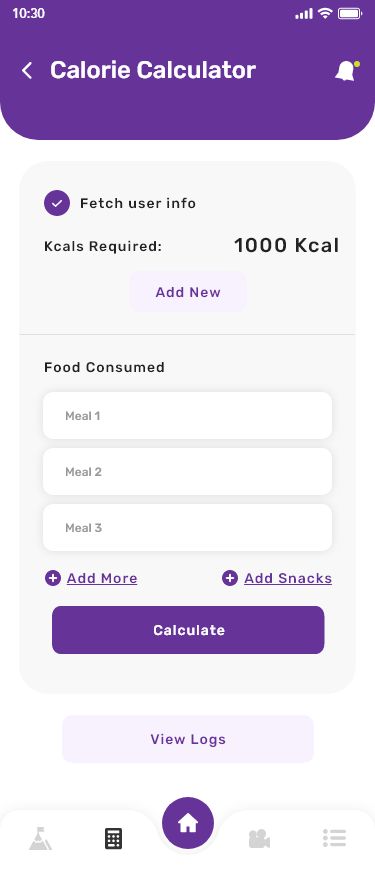
Task: Tap the 1000 Kcal required value
Action: click(286, 246)
